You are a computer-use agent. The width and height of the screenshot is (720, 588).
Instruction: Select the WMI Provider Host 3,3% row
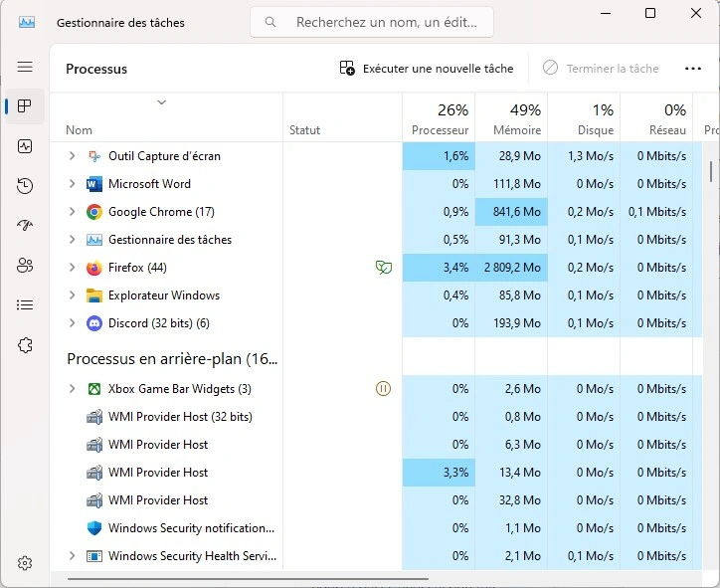point(376,473)
